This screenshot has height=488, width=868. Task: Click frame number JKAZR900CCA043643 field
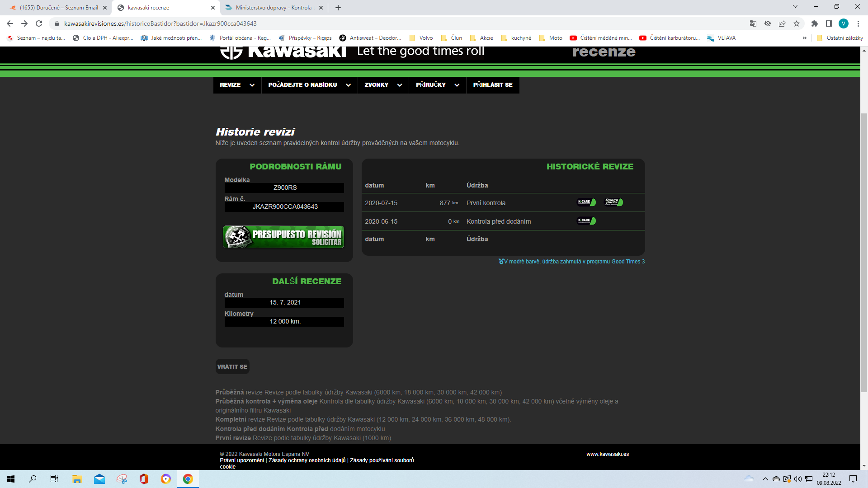pos(284,206)
